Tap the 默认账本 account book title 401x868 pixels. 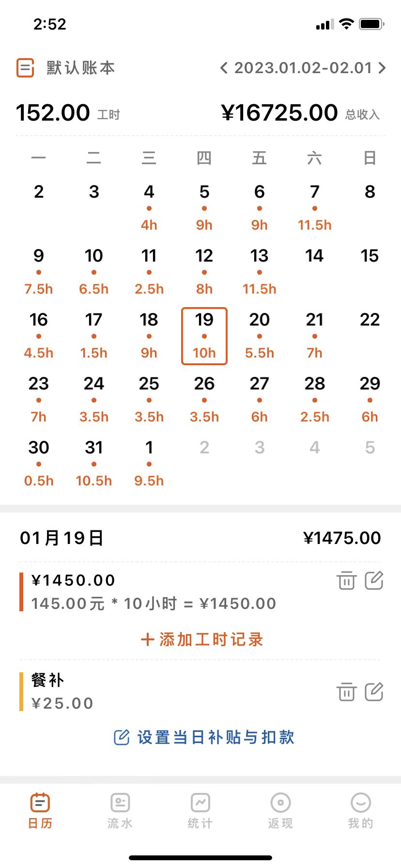coord(81,68)
